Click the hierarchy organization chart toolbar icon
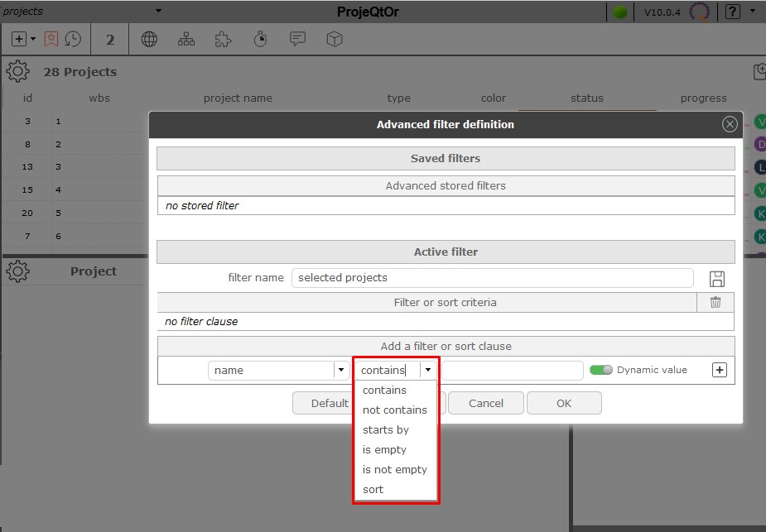This screenshot has width=766, height=532. 186,39
